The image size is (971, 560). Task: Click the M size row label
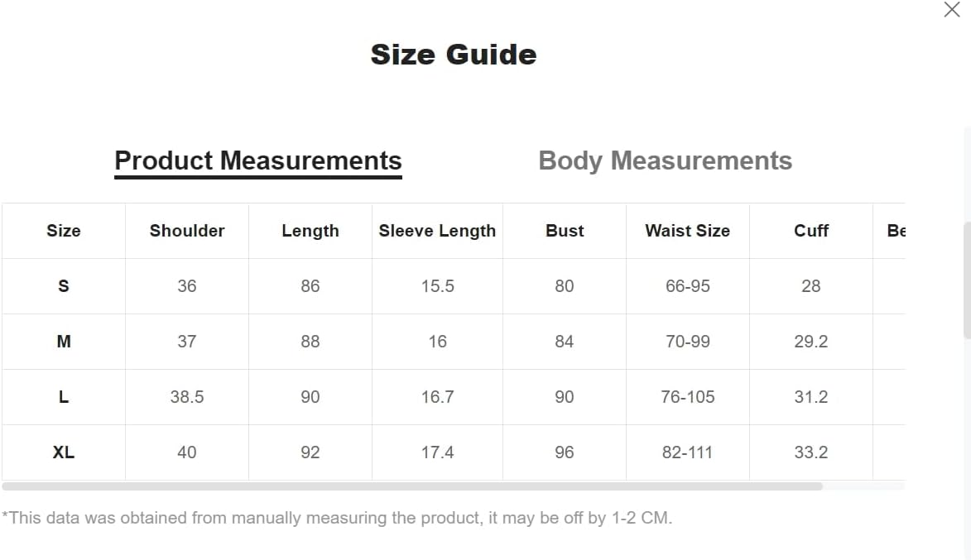(64, 342)
